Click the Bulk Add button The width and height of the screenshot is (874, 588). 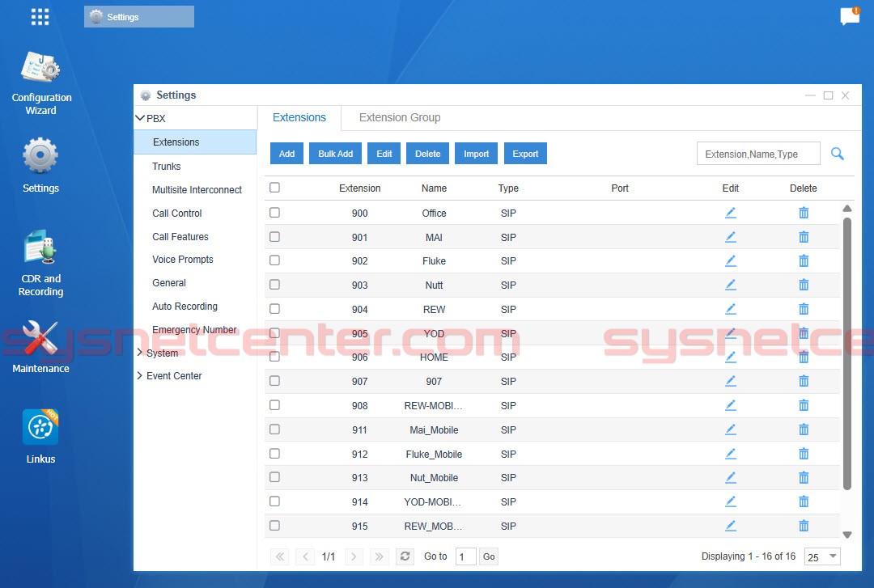(334, 153)
